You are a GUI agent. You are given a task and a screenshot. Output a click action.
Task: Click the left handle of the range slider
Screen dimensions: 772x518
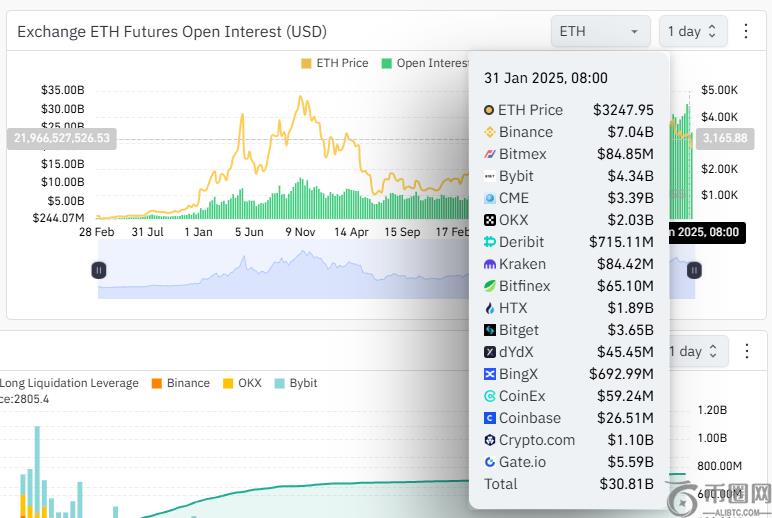point(99,270)
